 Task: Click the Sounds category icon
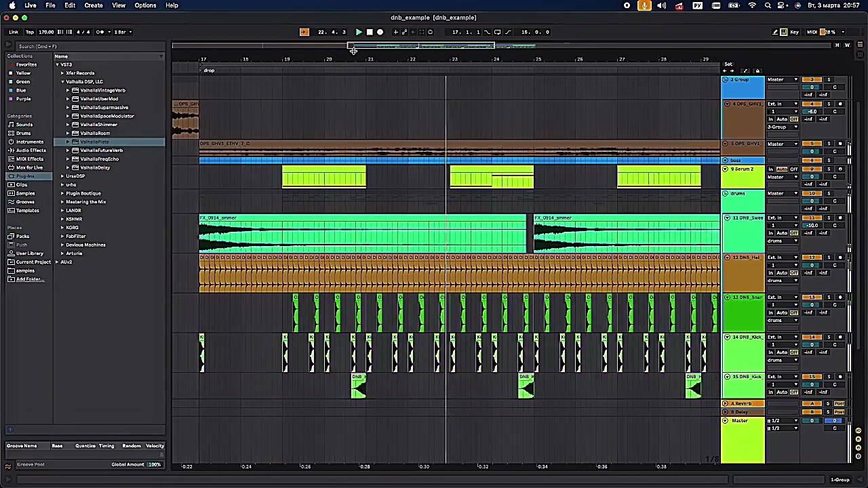pos(11,125)
